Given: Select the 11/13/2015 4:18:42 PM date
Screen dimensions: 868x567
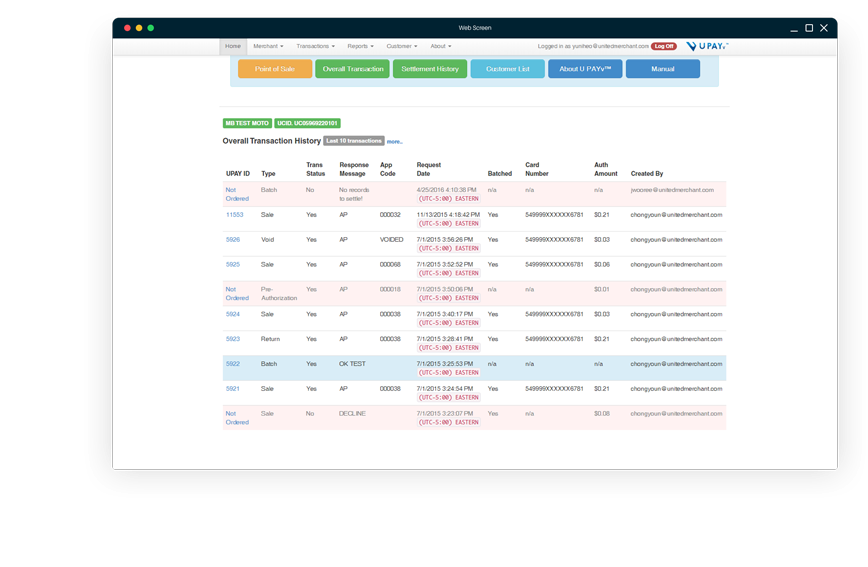Looking at the screenshot, I should point(448,215).
